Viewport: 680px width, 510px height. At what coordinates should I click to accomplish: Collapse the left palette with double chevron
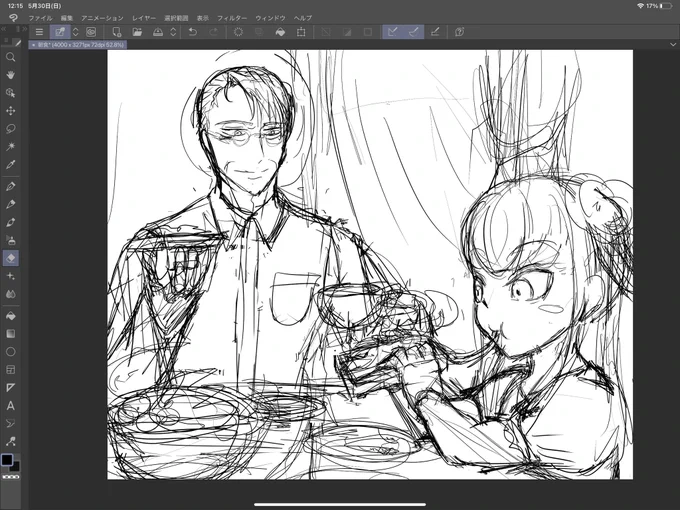click(3, 29)
